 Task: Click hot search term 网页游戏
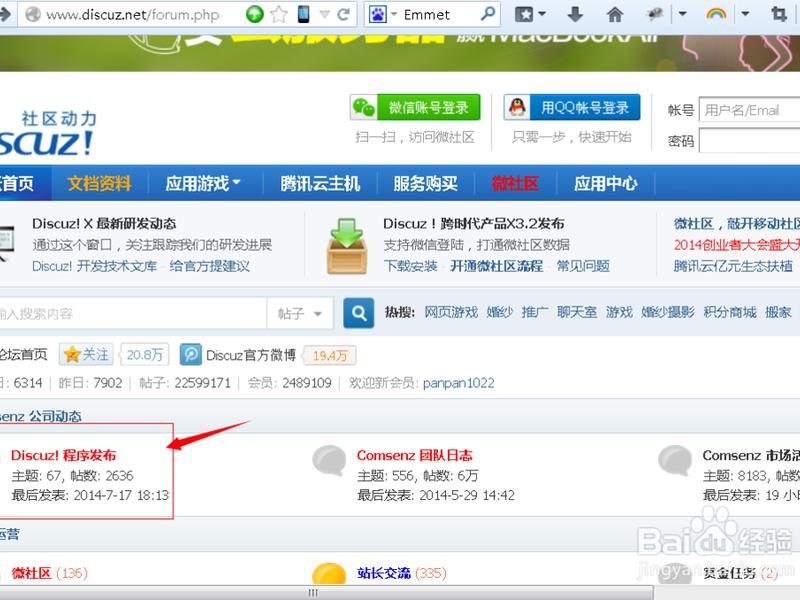(x=451, y=312)
